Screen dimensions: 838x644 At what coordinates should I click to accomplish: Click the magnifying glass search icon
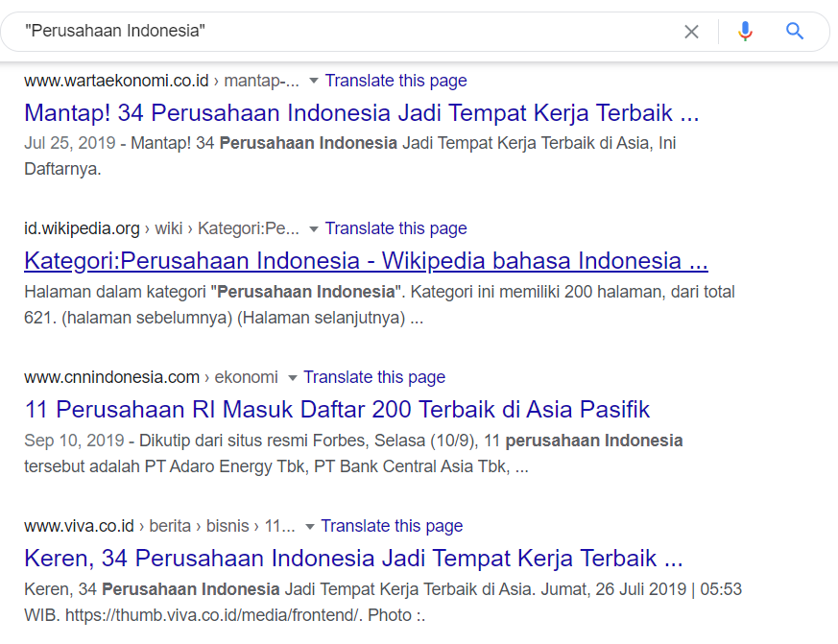[x=795, y=32]
